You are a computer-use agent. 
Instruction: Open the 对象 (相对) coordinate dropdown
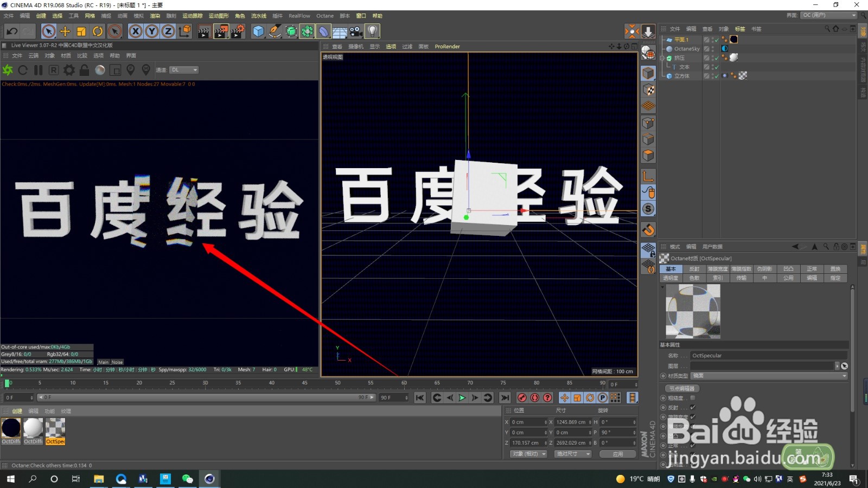click(528, 454)
